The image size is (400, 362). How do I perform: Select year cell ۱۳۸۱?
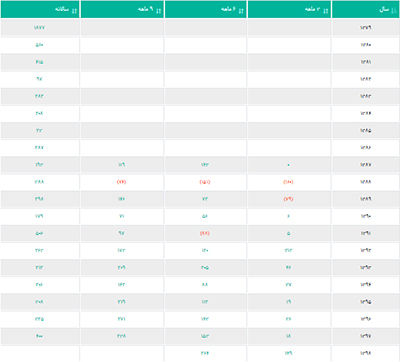coord(366,62)
